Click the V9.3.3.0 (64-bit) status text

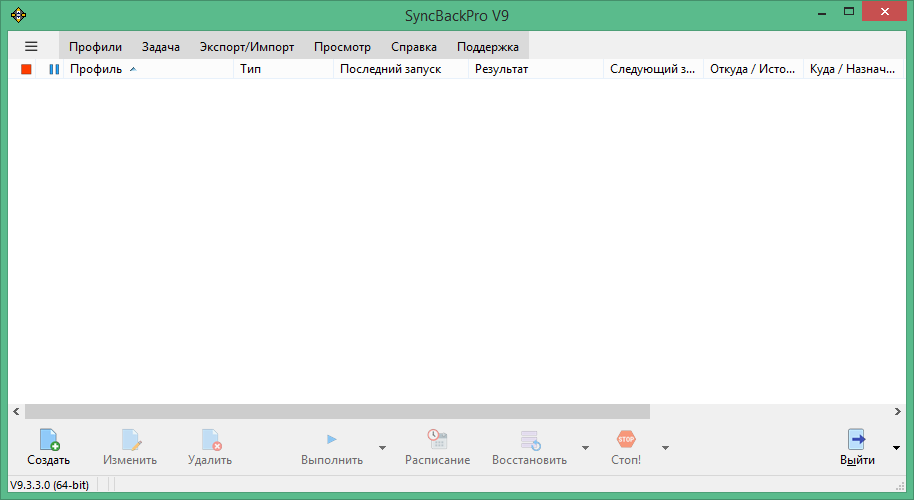[x=50, y=485]
